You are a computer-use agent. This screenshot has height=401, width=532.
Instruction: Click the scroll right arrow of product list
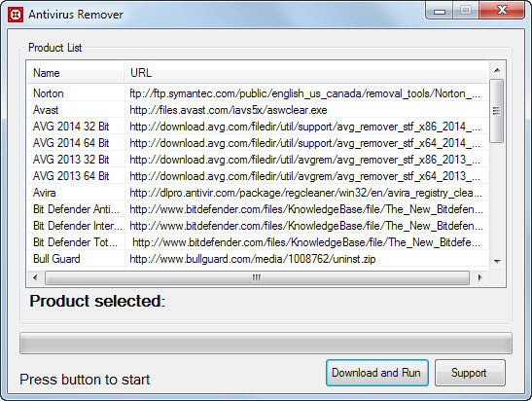[479, 277]
